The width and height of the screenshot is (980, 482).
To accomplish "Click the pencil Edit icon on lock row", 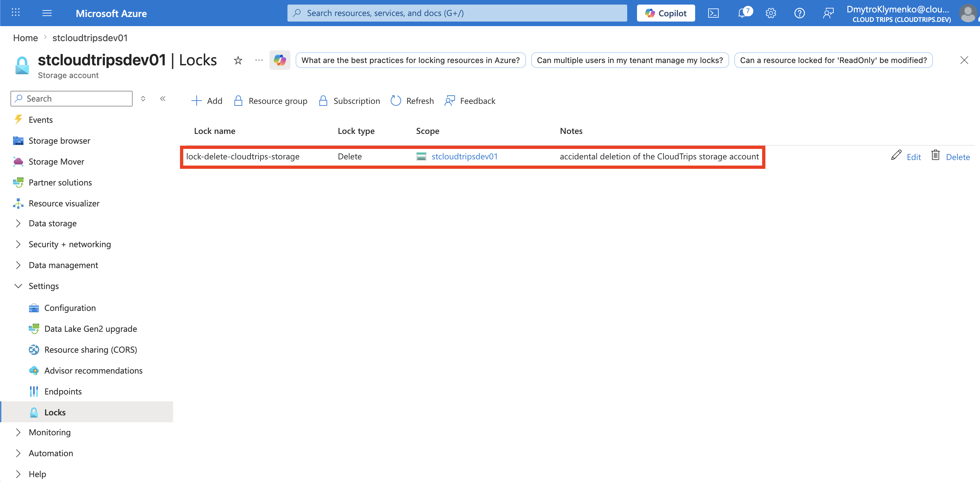I will coord(896,155).
